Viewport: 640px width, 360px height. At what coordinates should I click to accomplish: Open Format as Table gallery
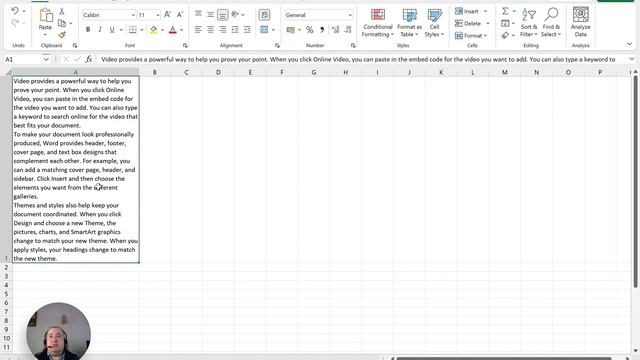pos(409,23)
